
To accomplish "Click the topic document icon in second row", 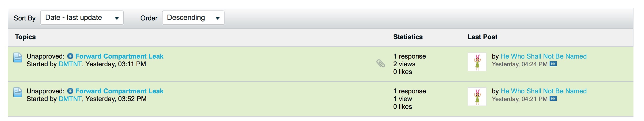I will coord(18,93).
